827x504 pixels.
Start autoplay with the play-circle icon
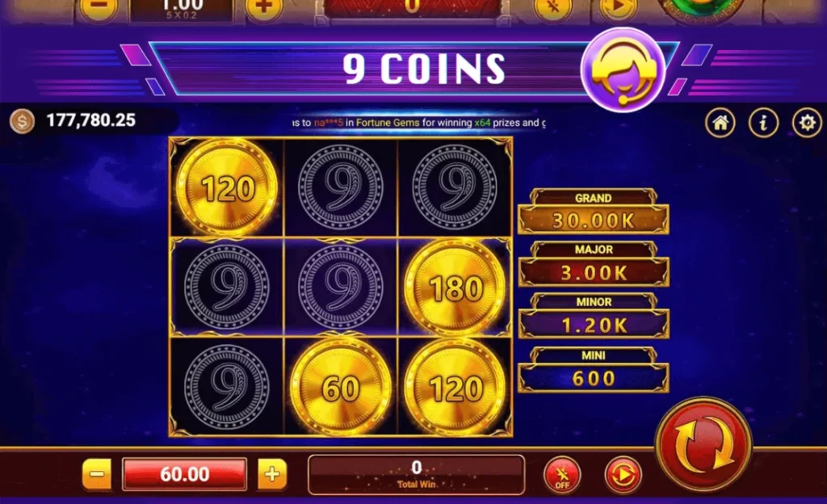click(623, 475)
